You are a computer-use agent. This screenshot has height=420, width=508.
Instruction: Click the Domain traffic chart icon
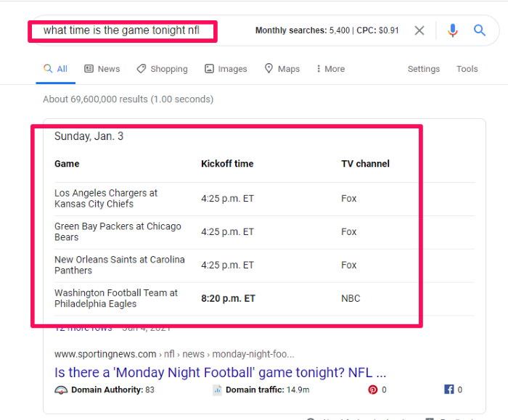coord(217,390)
